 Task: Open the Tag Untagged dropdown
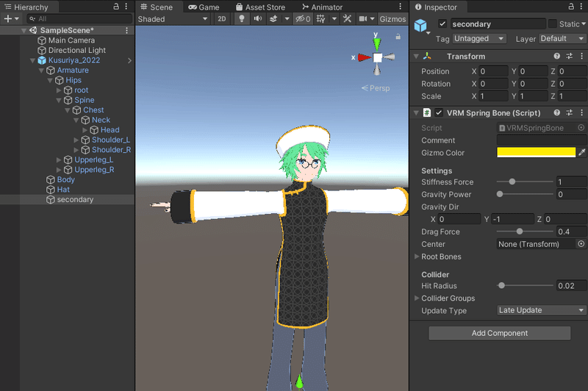tap(479, 39)
